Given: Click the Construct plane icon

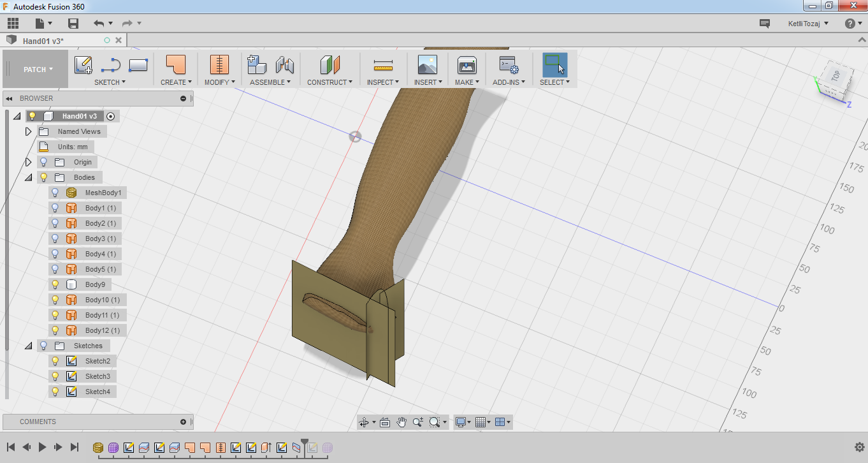Looking at the screenshot, I should [329, 65].
